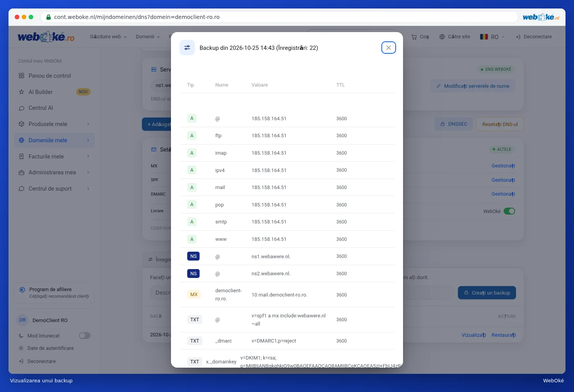The height and width of the screenshot is (392, 574).
Task: Click the Romanian flag icon
Action: pos(484,37)
